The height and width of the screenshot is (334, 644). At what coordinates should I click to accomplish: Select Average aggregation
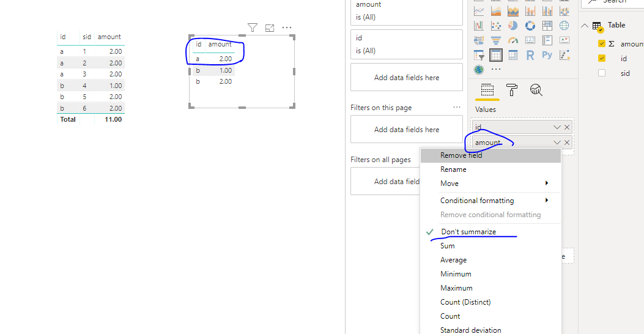pyautogui.click(x=491, y=260)
